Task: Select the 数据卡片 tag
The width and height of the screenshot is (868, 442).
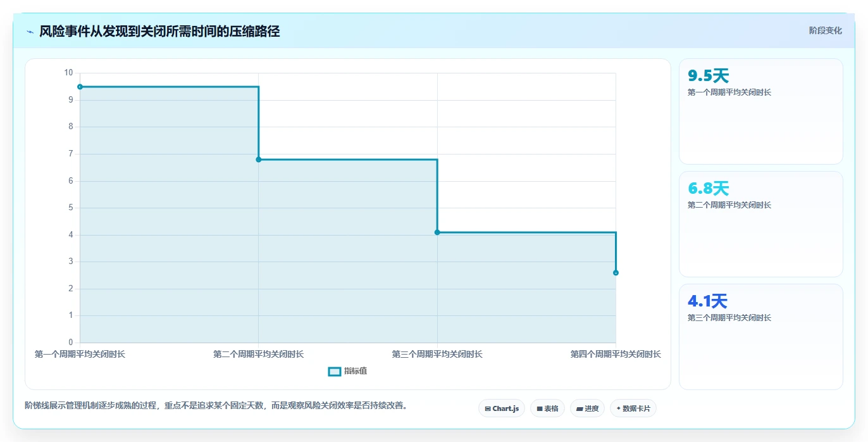Action: click(633, 408)
